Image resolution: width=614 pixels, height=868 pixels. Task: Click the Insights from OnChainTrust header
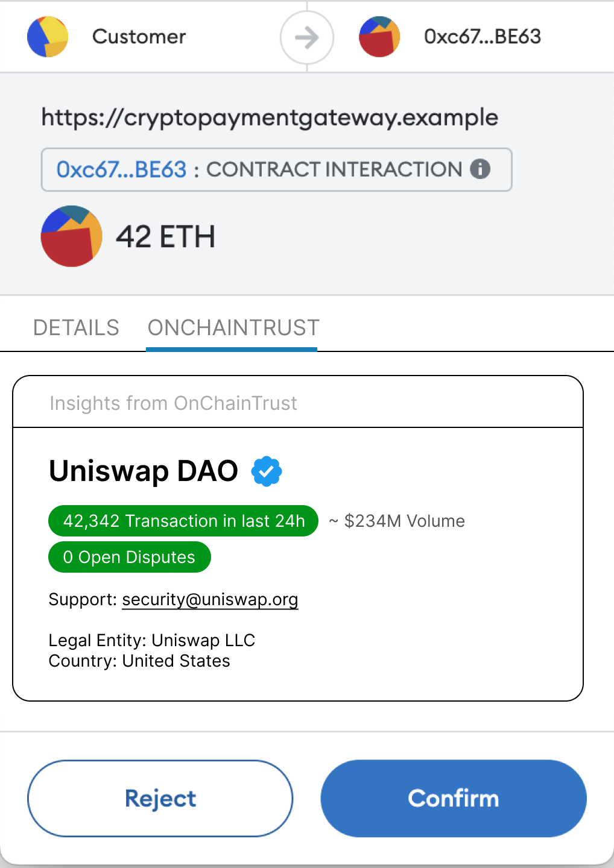coord(174,403)
